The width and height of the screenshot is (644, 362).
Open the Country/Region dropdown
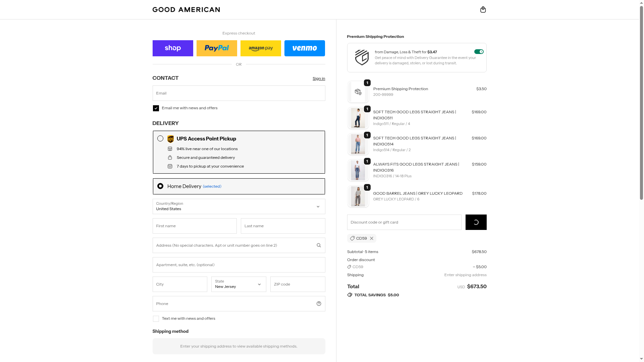[238, 206]
